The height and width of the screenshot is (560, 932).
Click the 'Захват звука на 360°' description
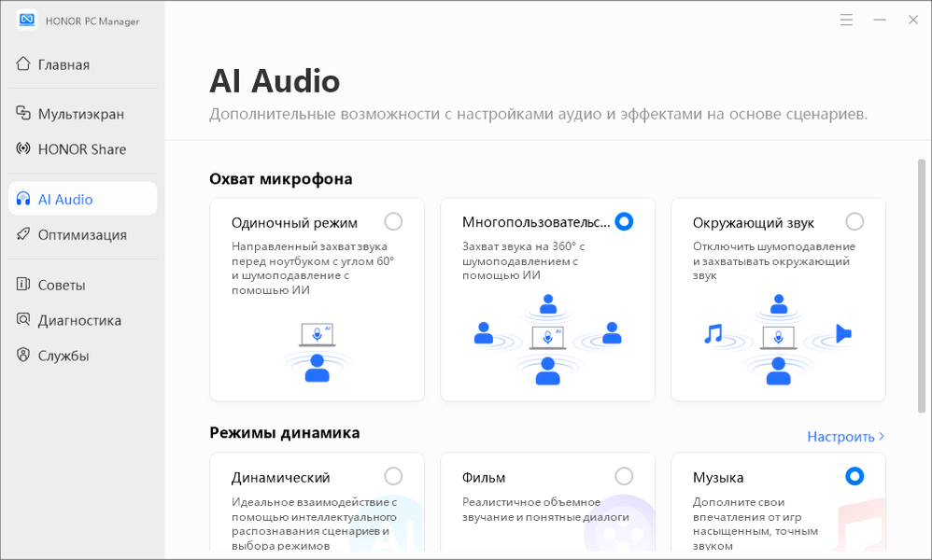click(523, 260)
